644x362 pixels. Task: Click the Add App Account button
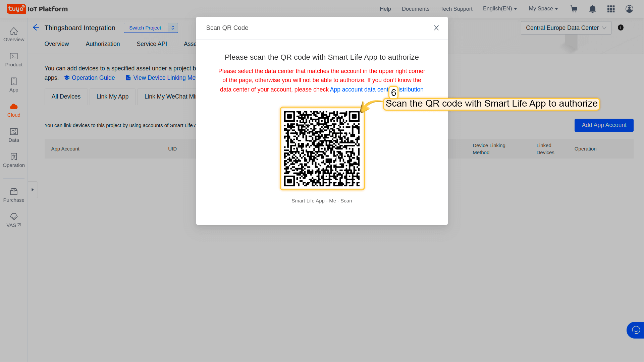604,125
